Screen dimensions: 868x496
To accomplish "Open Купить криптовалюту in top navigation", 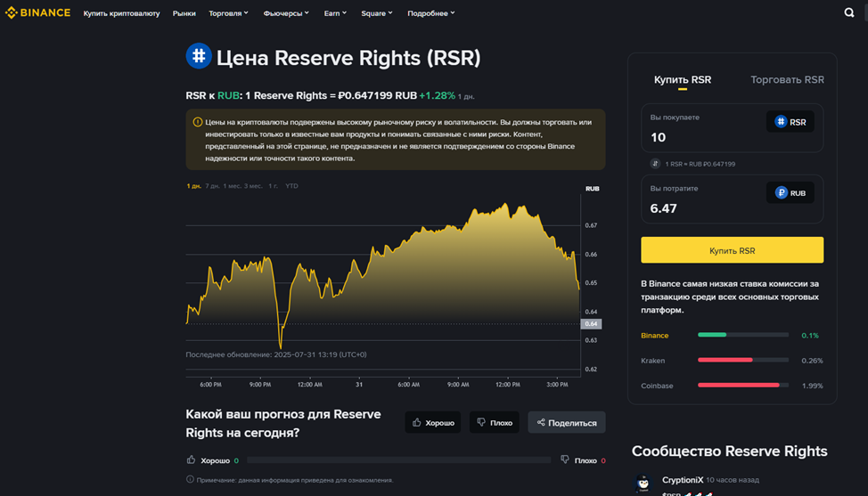I will 121,13.
